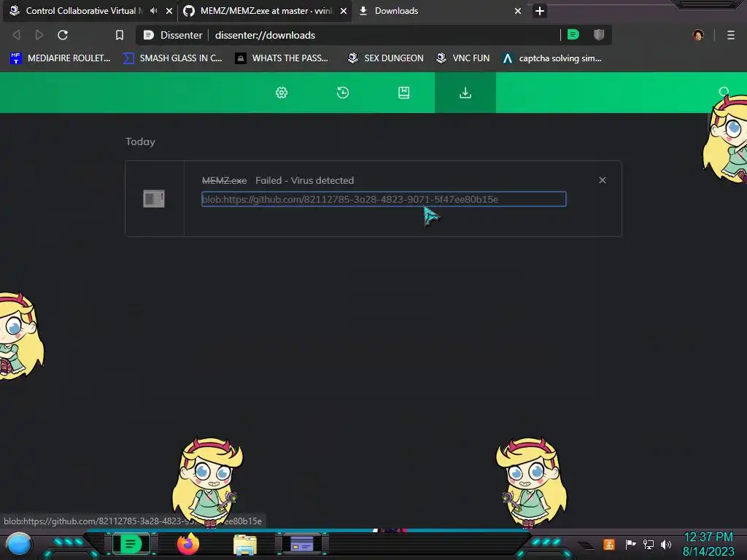Image resolution: width=747 pixels, height=560 pixels.
Task: Open SMASH GLASS IN C... bookmark
Action: 172,58
